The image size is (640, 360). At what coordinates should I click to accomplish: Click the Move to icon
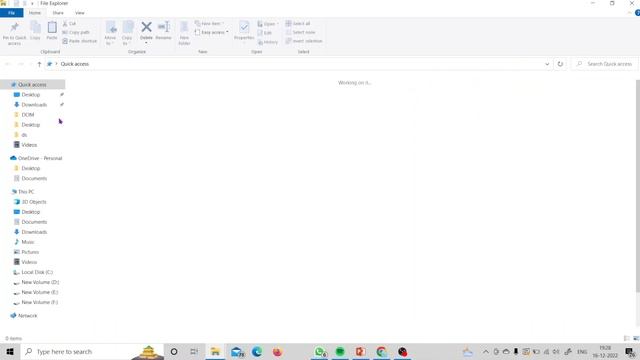coord(111,27)
